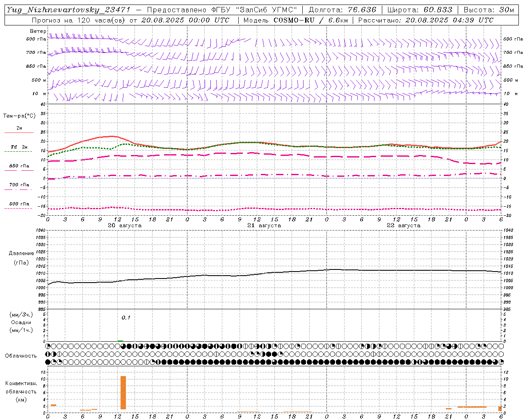The image size is (525, 420).
Task: Select the Высота: 30м header field
Action: (x=489, y=10)
